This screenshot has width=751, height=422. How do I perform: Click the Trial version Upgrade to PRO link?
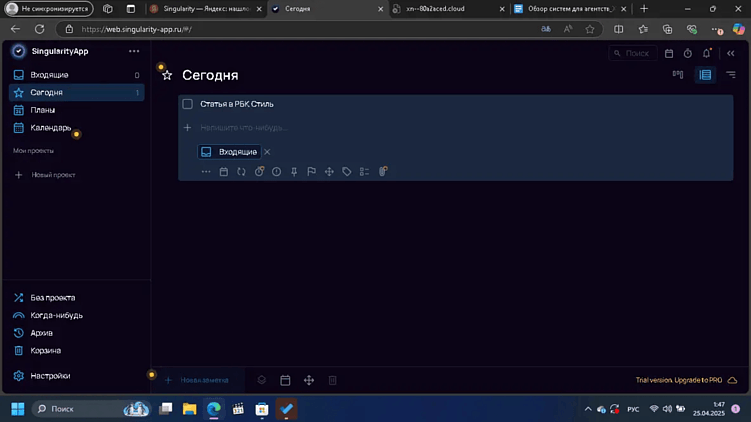click(x=678, y=380)
